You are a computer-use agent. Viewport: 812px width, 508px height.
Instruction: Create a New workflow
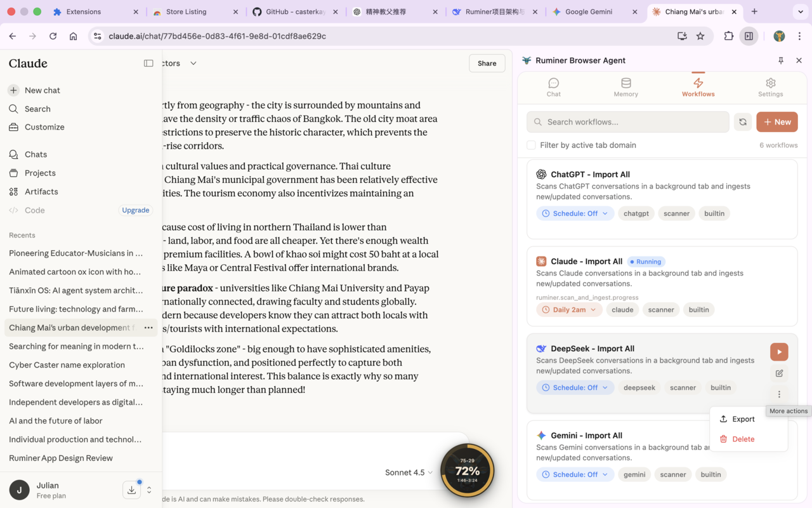click(777, 122)
